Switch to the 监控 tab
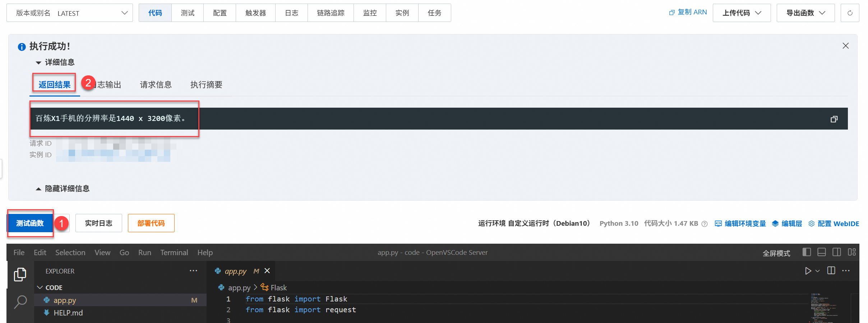 click(370, 13)
